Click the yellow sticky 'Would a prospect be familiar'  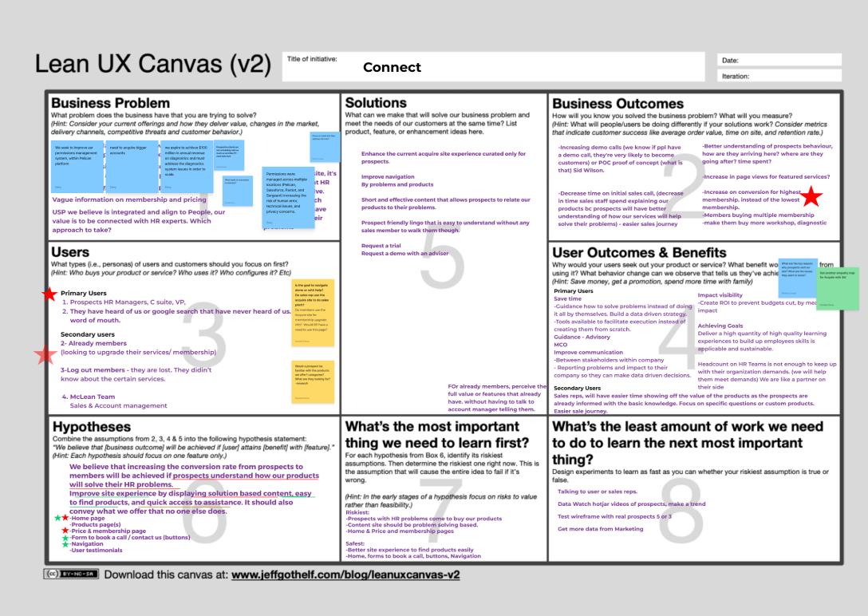point(314,382)
